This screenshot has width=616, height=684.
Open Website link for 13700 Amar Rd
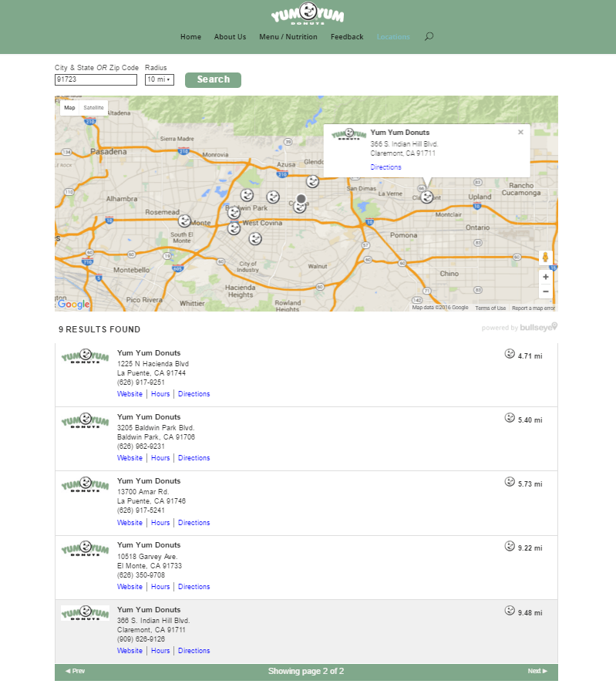130,523
